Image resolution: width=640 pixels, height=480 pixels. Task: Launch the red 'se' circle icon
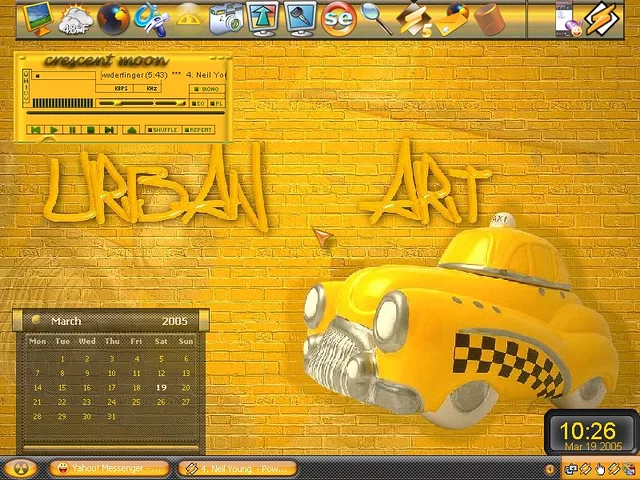(338, 19)
